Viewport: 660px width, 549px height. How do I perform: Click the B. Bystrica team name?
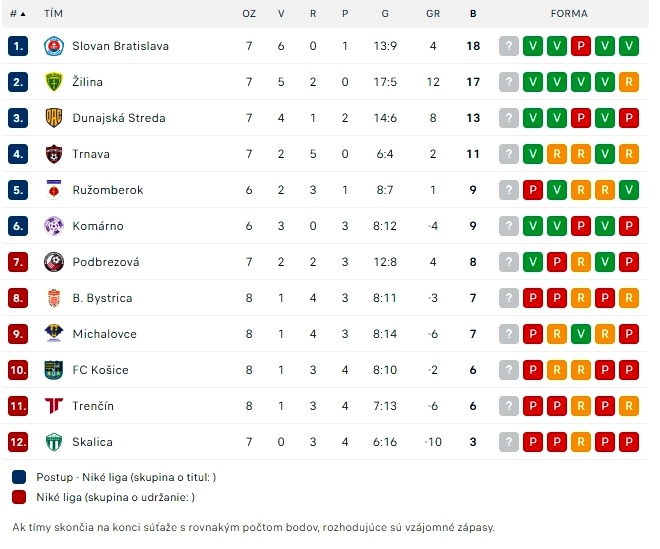tap(102, 298)
